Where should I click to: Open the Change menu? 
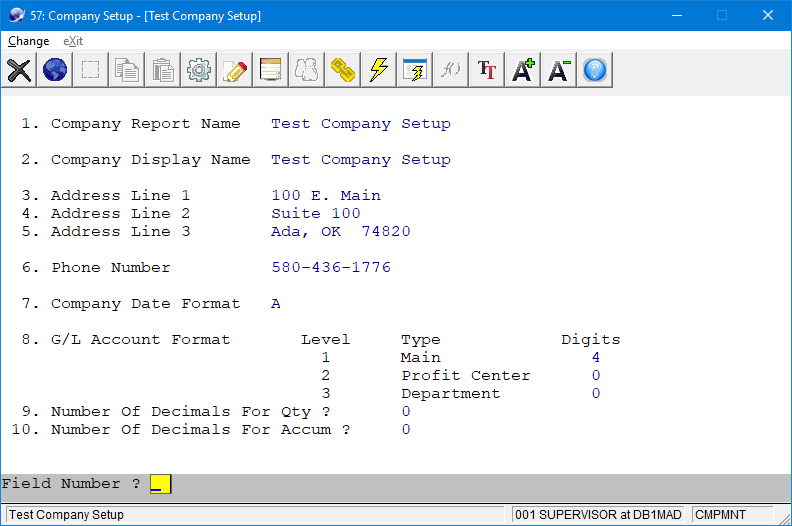click(28, 41)
